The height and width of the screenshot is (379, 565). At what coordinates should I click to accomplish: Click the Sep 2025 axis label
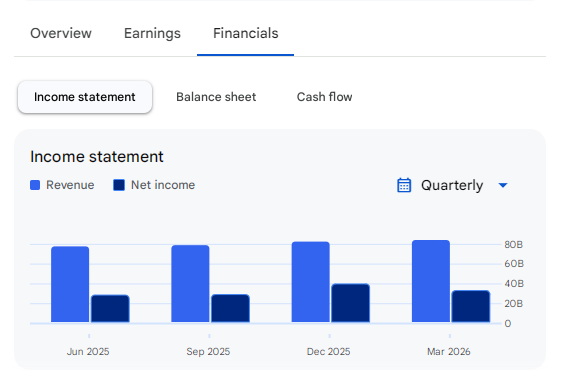pos(208,352)
